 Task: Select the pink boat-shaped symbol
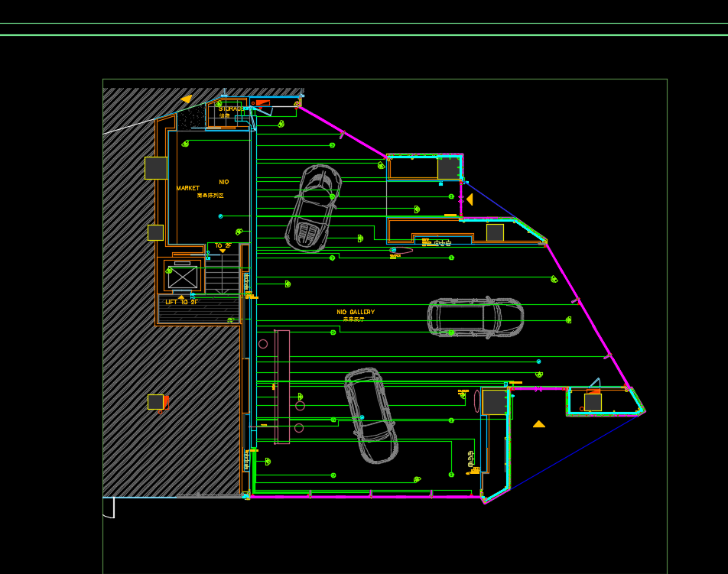(402, 251)
